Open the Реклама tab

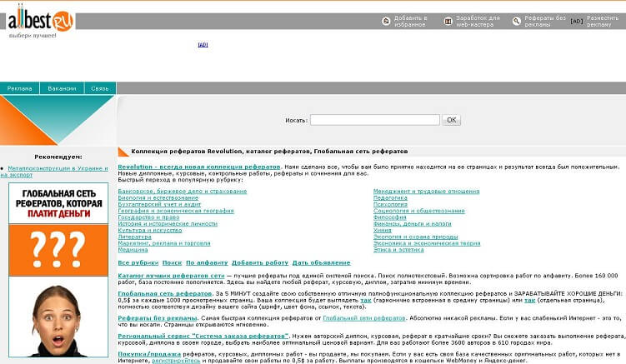pyautogui.click(x=19, y=88)
